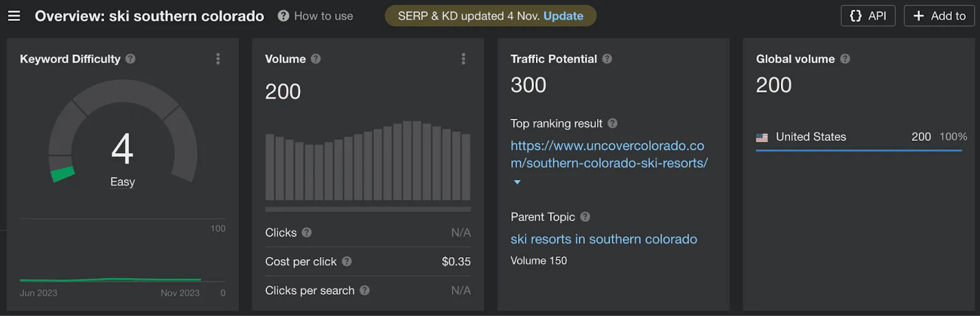The width and height of the screenshot is (980, 316).
Task: Click the Traffic Potential help icon
Action: [x=607, y=59]
